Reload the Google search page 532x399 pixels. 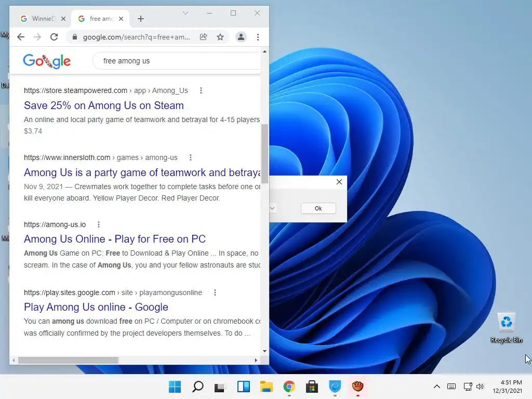tap(54, 37)
